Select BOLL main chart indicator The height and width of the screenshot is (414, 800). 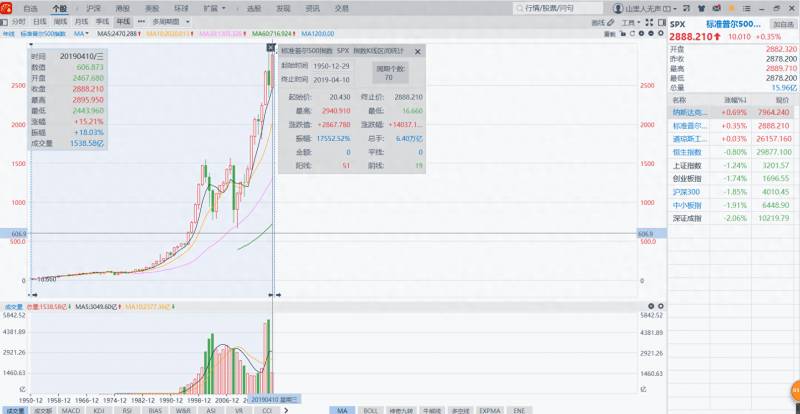(370, 410)
